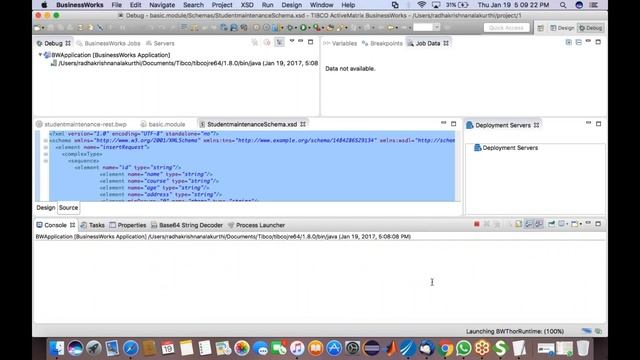The image size is (640, 360).
Task: Open WhatsApp from the Dock
Action: pyautogui.click(x=464, y=348)
